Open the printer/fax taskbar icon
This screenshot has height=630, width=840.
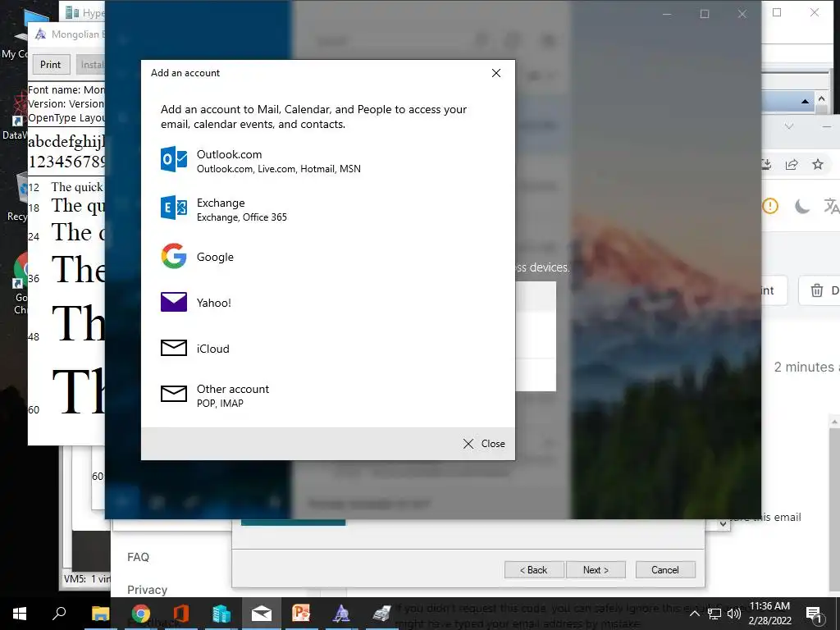(381, 614)
